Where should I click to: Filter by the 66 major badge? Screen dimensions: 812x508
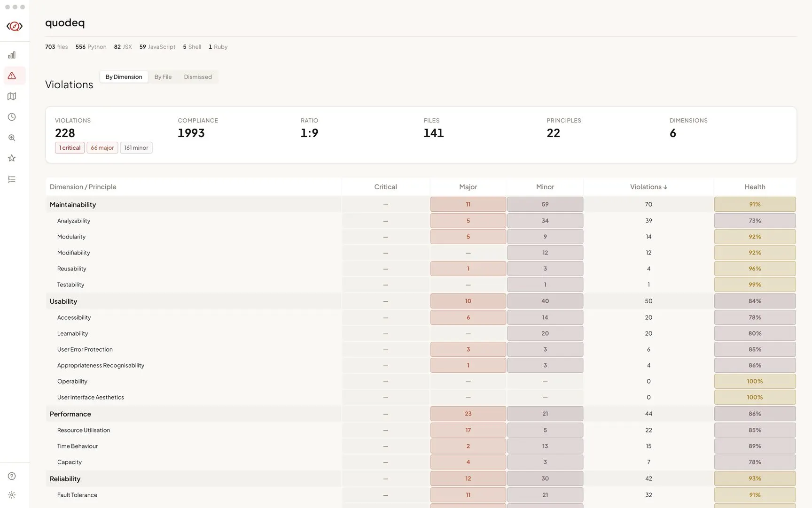[102, 148]
